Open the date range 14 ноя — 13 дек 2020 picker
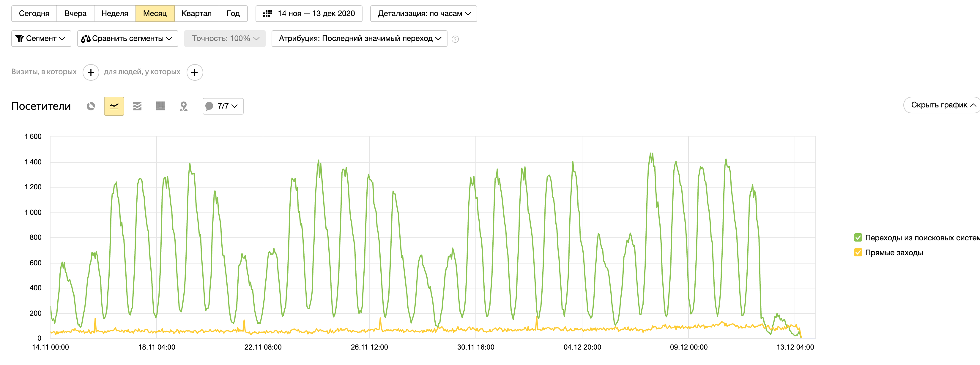 click(x=309, y=14)
